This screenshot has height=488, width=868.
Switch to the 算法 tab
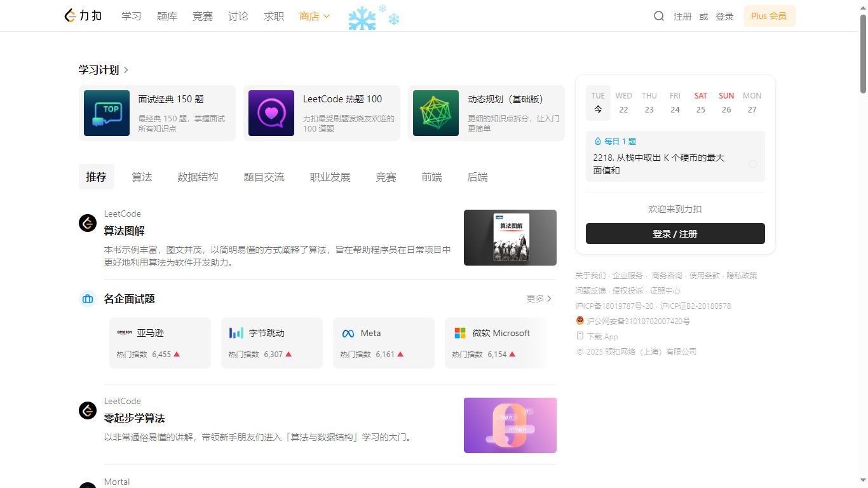click(x=142, y=177)
